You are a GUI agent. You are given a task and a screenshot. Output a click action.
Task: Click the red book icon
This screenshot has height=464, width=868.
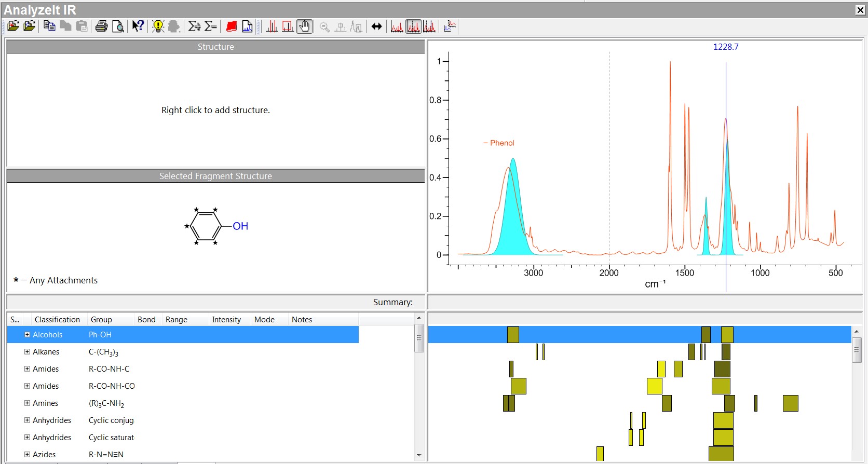tap(232, 26)
